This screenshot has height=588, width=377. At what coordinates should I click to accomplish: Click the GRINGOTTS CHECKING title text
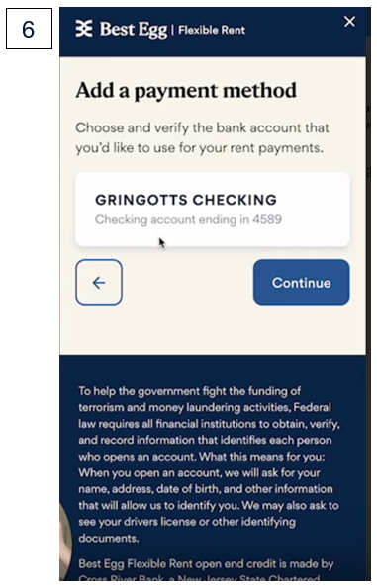186,200
